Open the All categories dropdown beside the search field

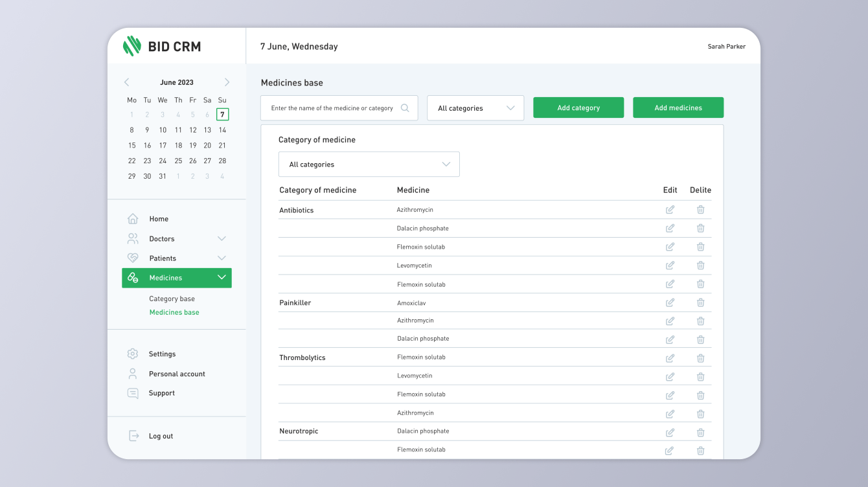pos(475,108)
